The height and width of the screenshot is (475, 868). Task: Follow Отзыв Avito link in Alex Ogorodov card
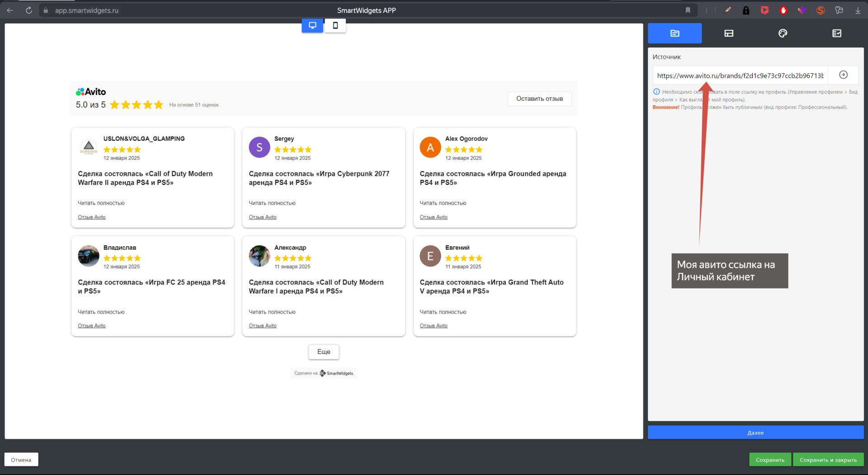tap(434, 217)
